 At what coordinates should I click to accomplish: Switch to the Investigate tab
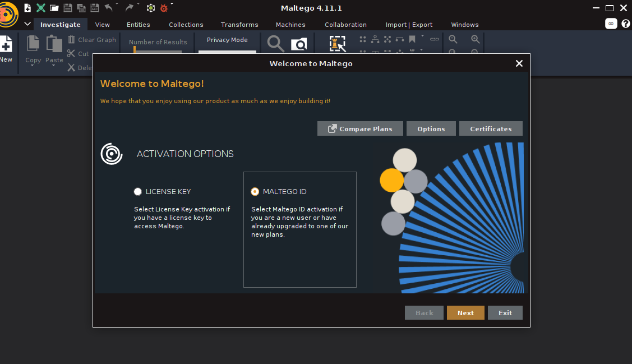[x=61, y=25]
